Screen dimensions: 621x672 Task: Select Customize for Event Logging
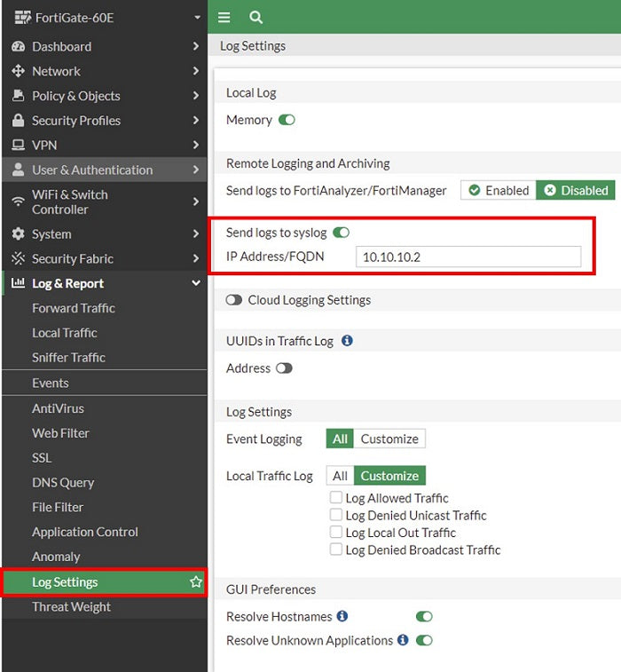tap(389, 439)
